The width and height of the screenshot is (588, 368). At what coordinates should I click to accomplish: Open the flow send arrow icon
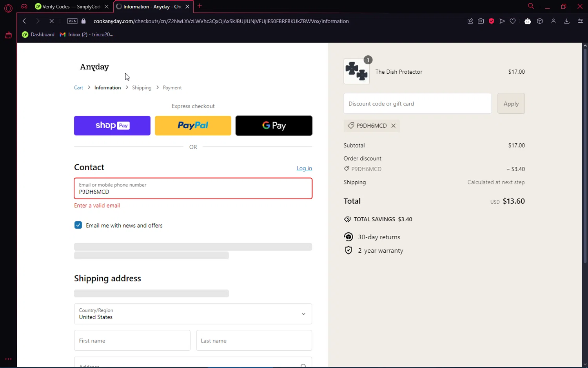(x=502, y=21)
